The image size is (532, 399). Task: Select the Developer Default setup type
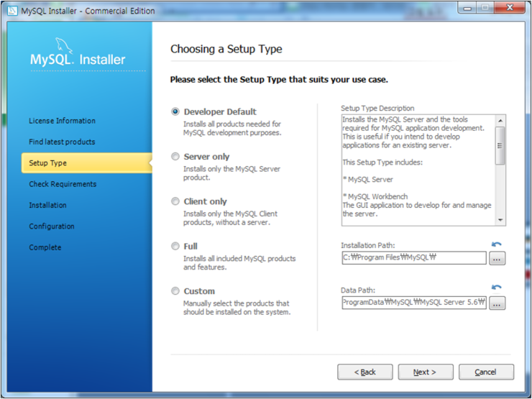coord(175,111)
